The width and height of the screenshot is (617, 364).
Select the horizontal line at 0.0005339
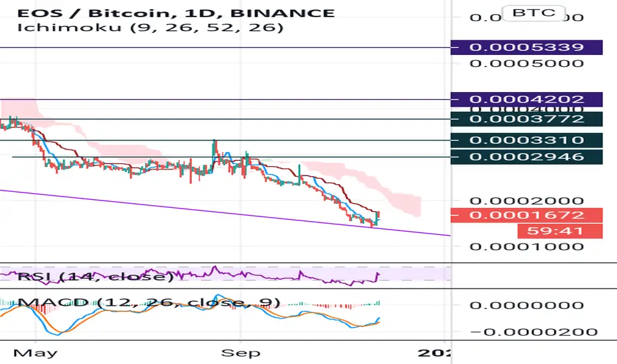[225, 48]
